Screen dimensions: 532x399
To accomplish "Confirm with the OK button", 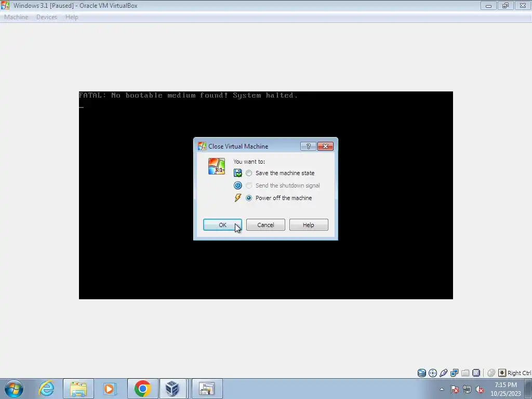I will pyautogui.click(x=222, y=225).
